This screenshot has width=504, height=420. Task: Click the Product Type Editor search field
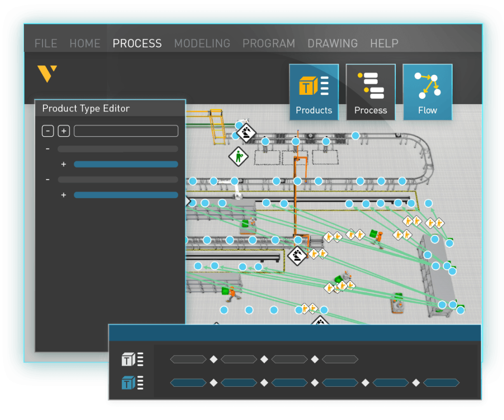point(126,131)
